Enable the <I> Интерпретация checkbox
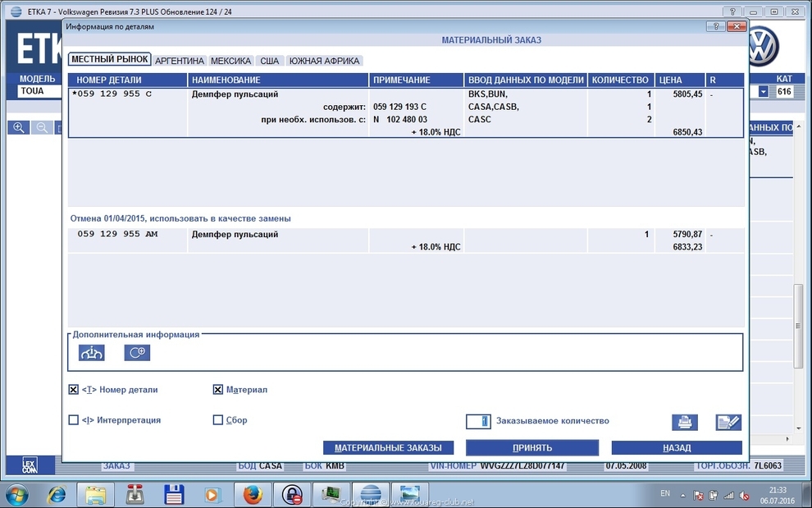 74,420
